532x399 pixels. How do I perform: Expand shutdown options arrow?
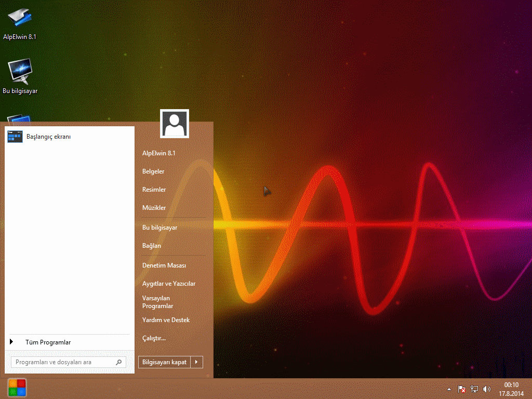coord(196,362)
